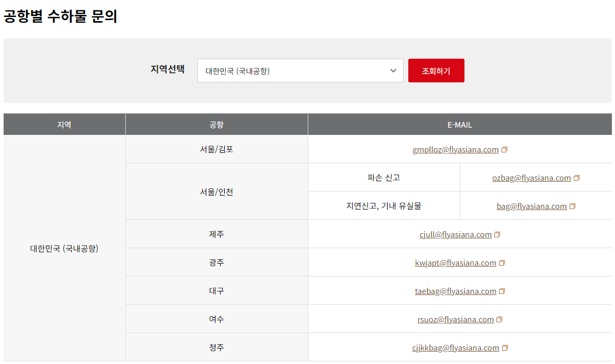Open the 지역선택 region dropdown
This screenshot has height=364, width=615.
[x=300, y=71]
